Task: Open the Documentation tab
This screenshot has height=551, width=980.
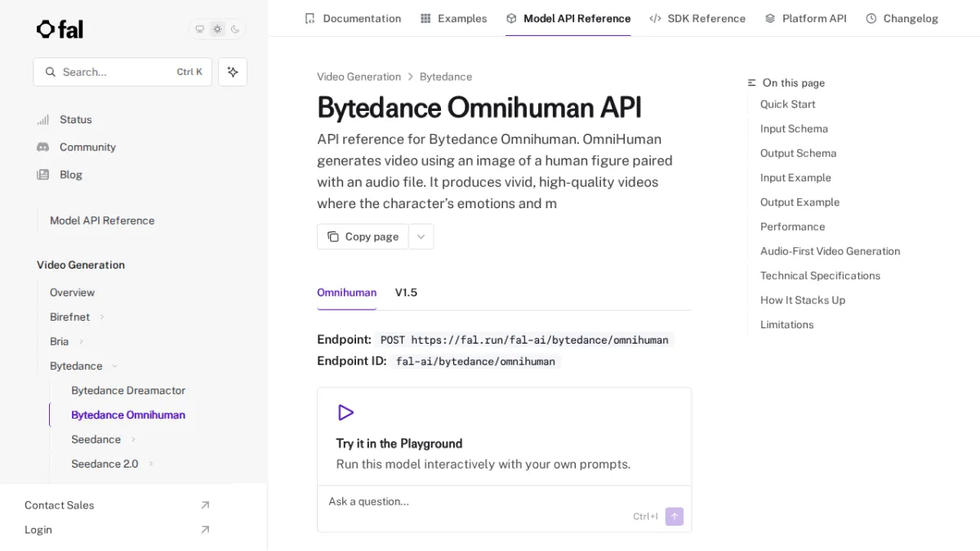Action: coord(353,18)
